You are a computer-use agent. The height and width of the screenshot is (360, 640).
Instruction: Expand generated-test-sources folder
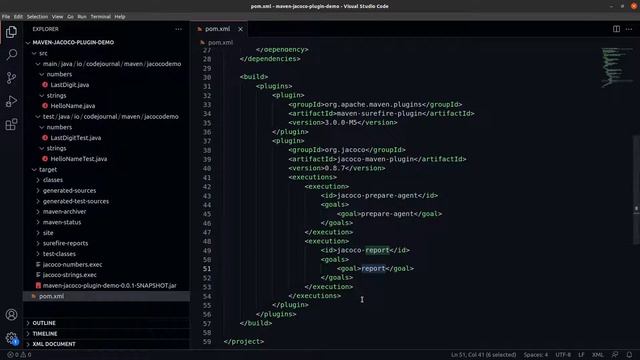76,201
